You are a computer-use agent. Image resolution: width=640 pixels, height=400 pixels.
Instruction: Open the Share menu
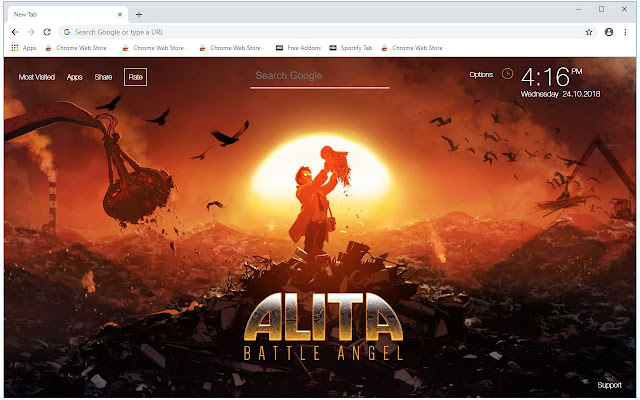103,77
